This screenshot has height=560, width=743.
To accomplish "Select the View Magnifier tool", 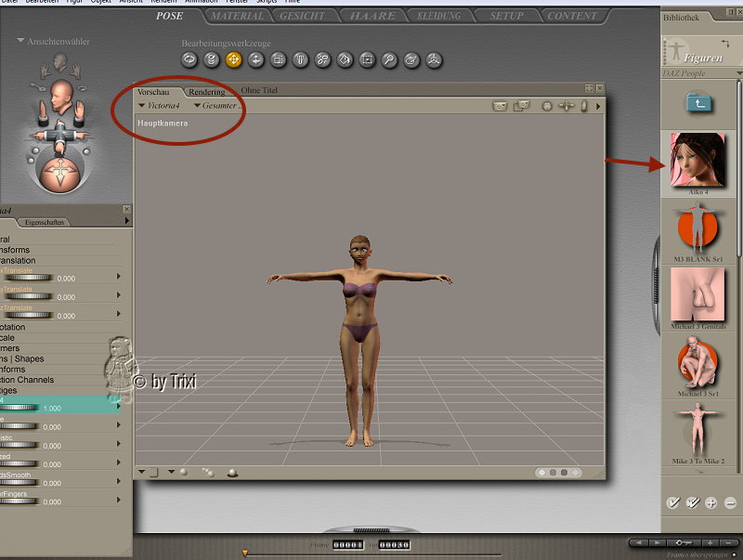I will [389, 59].
